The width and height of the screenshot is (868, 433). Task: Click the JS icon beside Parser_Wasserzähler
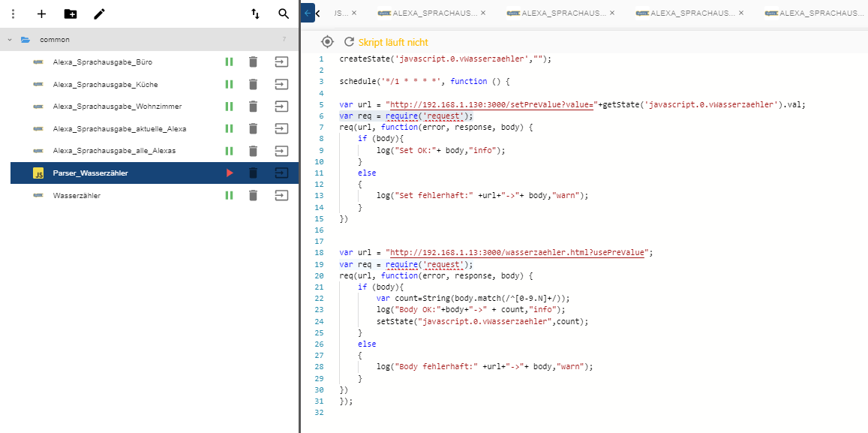tap(38, 173)
